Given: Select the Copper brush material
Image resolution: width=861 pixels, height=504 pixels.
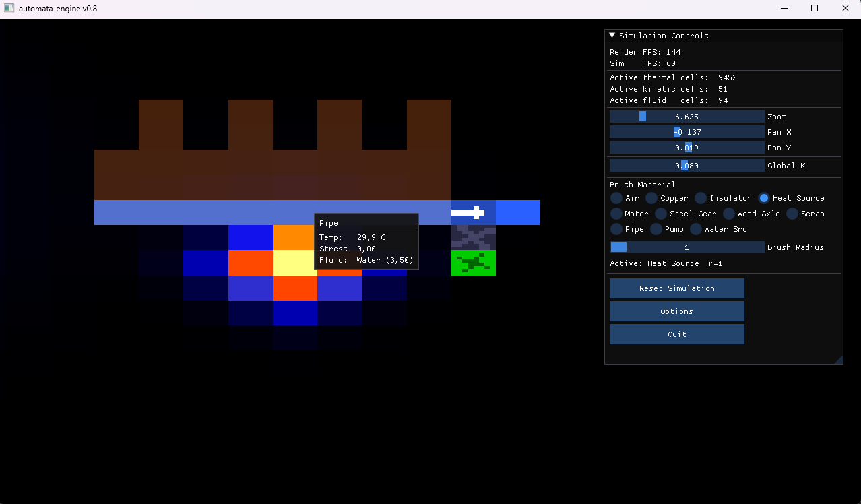Looking at the screenshot, I should 651,198.
